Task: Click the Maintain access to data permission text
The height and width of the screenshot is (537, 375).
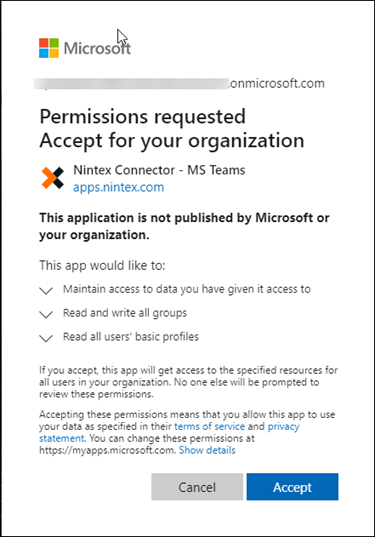Action: click(187, 289)
